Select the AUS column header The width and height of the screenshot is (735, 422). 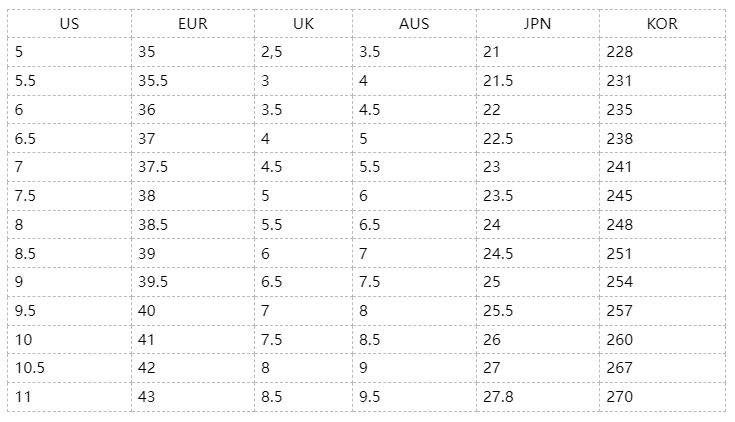[414, 24]
